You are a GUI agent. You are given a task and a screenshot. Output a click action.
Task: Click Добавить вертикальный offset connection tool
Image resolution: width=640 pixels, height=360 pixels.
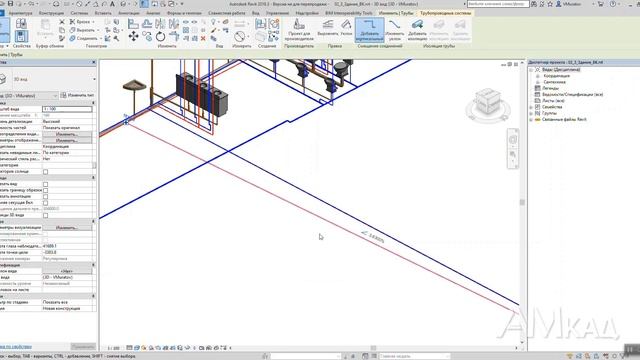(369, 29)
